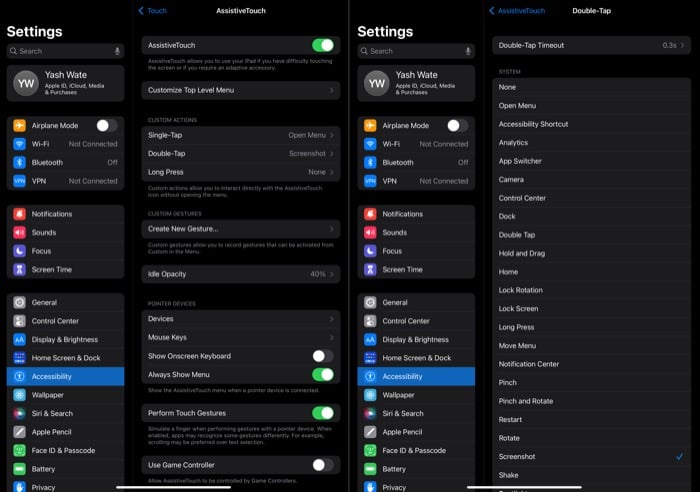The image size is (700, 492).
Task: Tap checked Screenshot option in Double-Tap list
Action: [592, 456]
